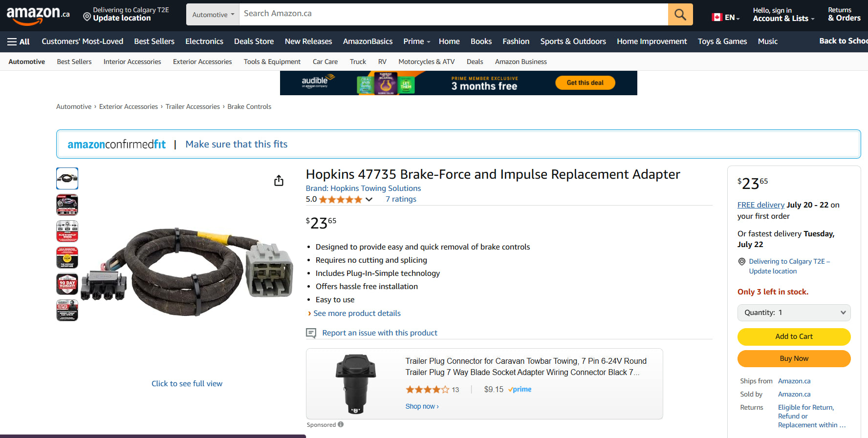The width and height of the screenshot is (868, 438).
Task: Click the share icon above the product image
Action: click(279, 181)
